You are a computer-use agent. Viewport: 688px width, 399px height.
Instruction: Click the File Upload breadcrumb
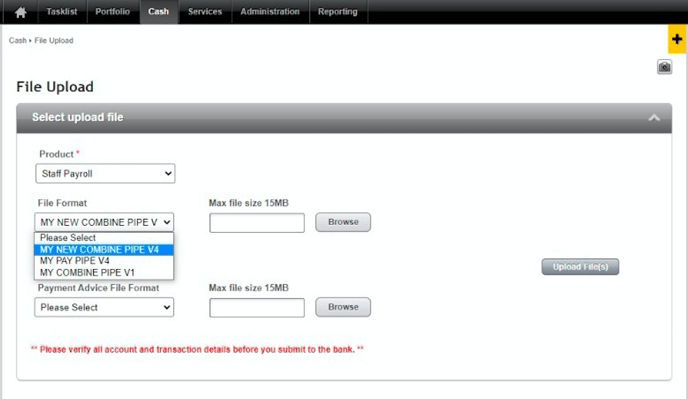(54, 40)
